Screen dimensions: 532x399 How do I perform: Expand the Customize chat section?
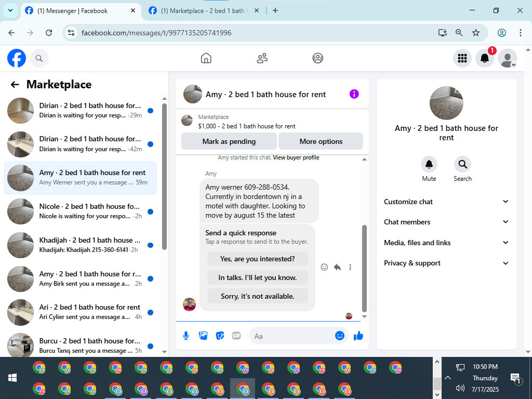(x=446, y=202)
